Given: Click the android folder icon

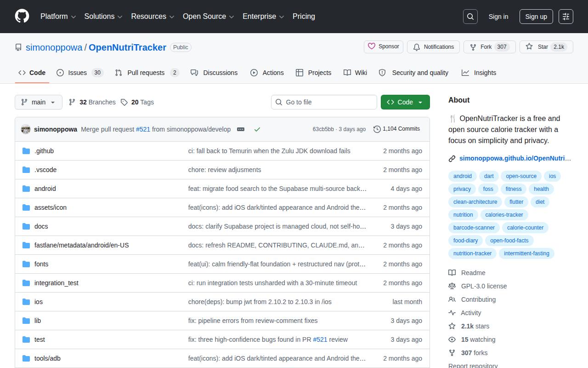Looking at the screenshot, I should pos(26,189).
